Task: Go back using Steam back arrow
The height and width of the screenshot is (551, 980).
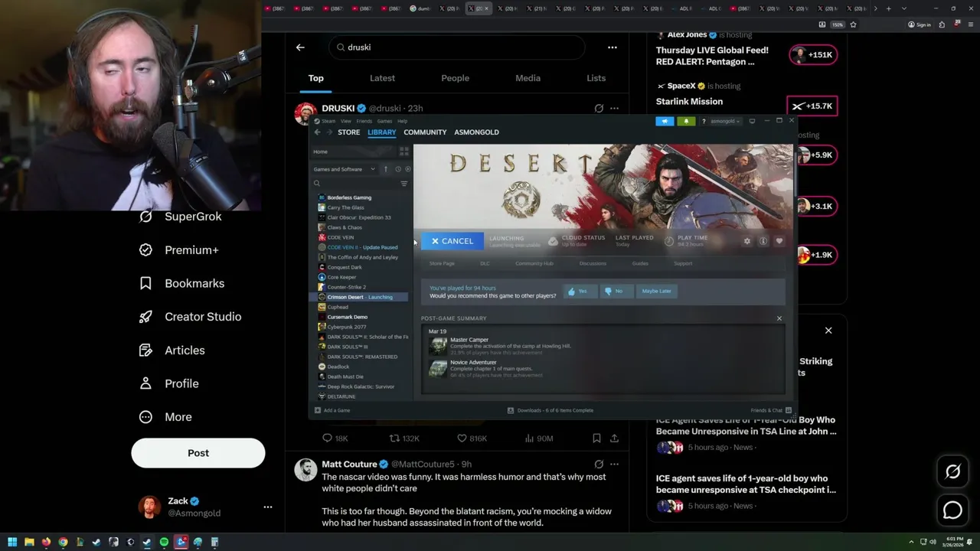Action: [x=318, y=132]
